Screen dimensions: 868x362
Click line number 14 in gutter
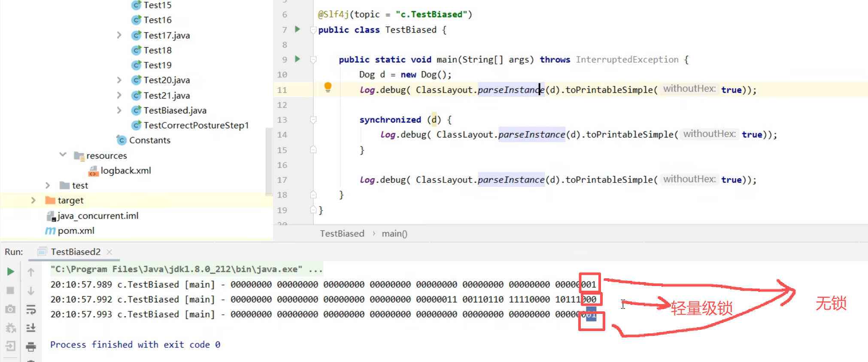click(x=282, y=135)
